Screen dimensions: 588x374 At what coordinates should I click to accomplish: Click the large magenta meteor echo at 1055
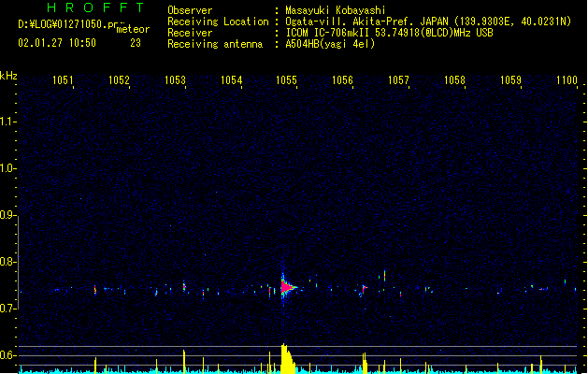pos(287,287)
